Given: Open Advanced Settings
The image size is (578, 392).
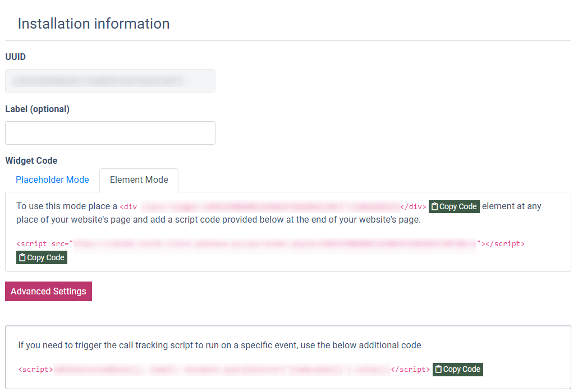Looking at the screenshot, I should pos(48,292).
